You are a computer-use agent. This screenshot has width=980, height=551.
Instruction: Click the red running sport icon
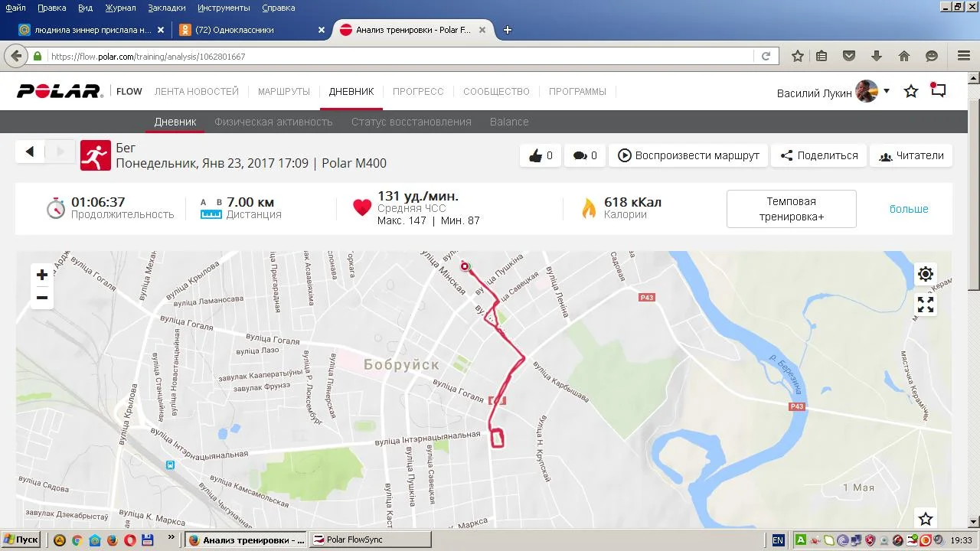pos(95,155)
